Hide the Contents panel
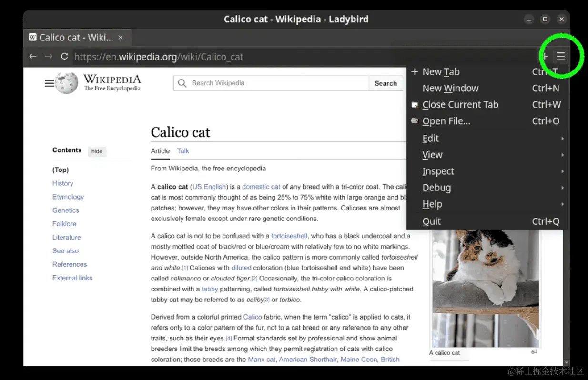 [x=97, y=151]
